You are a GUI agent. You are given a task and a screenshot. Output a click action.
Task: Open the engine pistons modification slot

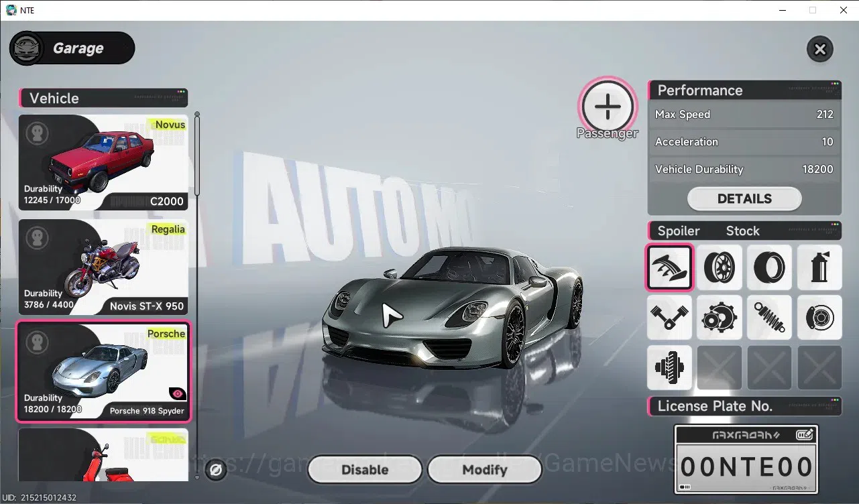(x=669, y=317)
